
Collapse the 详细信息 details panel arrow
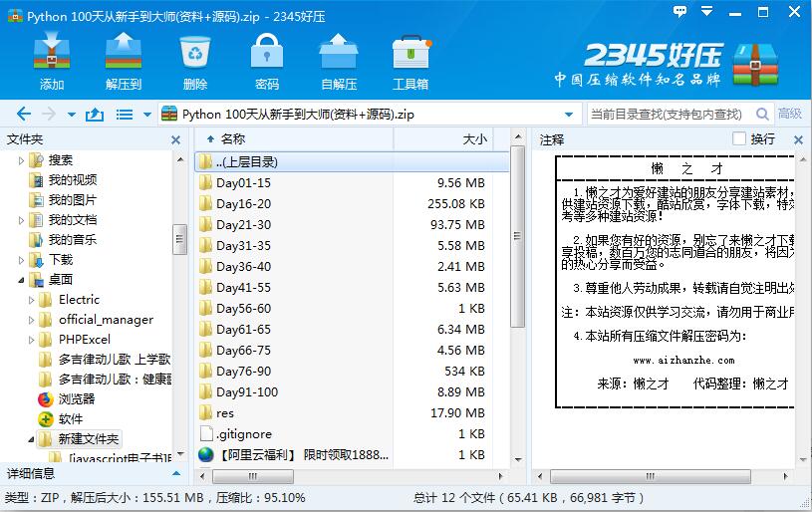[176, 473]
